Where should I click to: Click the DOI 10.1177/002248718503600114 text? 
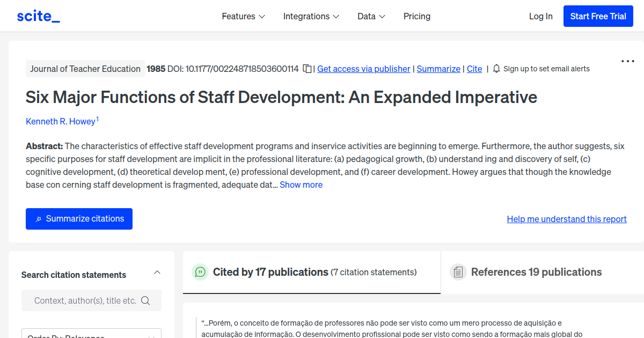[233, 69]
